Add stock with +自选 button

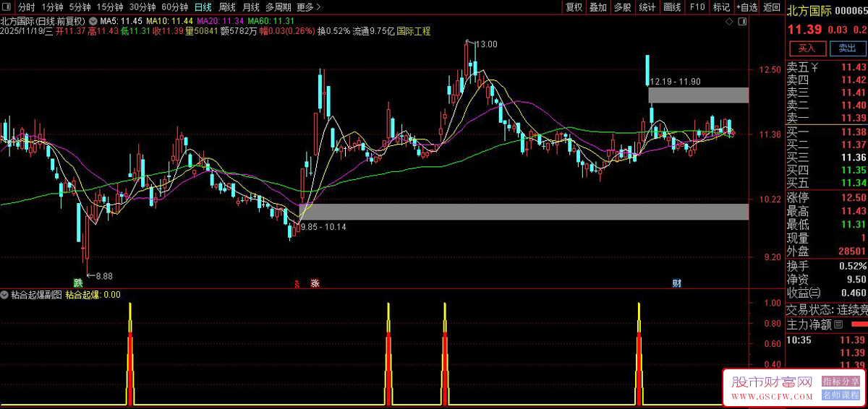coord(747,7)
